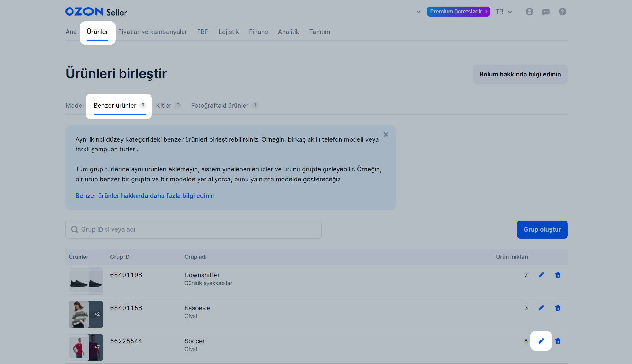Screen dimensions: 632x364
Task: Open Fiyatlar ve kampanyalar menu
Action: click(x=152, y=32)
